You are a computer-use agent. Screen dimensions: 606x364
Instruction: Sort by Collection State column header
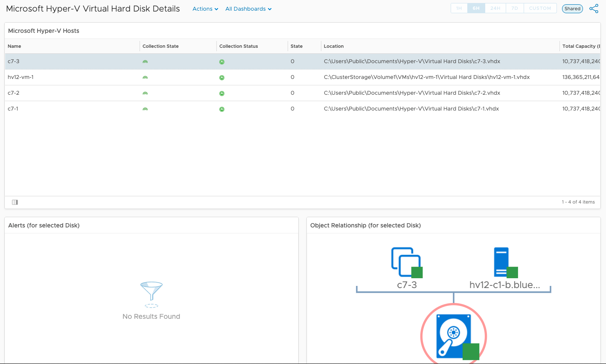160,46
